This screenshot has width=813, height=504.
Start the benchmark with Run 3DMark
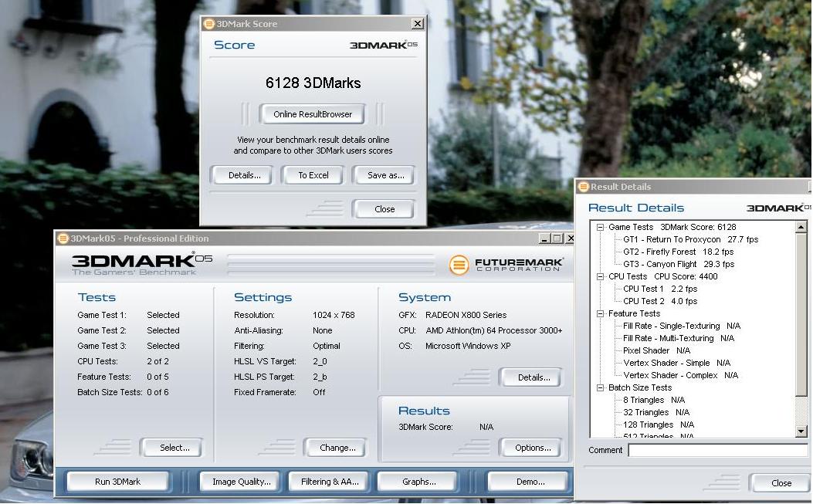(117, 482)
